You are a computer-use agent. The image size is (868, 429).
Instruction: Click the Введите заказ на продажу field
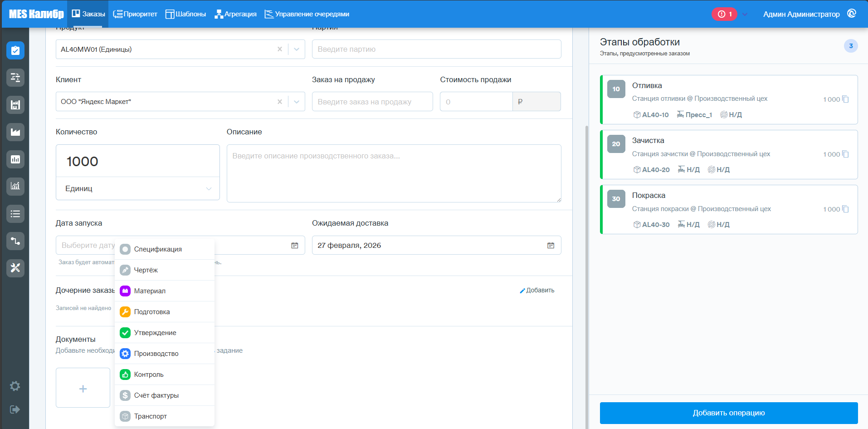372,102
